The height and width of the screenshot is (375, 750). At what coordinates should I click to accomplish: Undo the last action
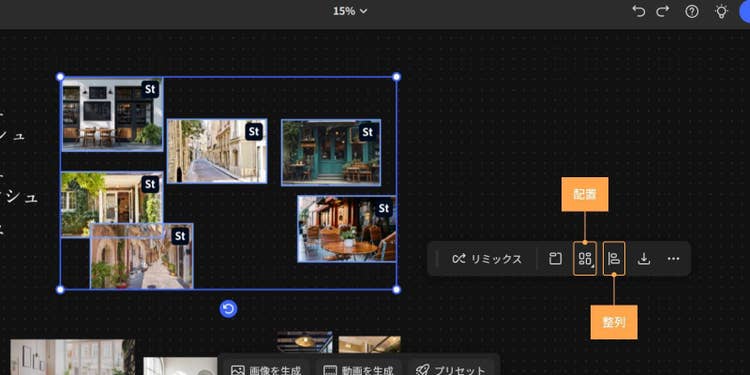click(639, 11)
